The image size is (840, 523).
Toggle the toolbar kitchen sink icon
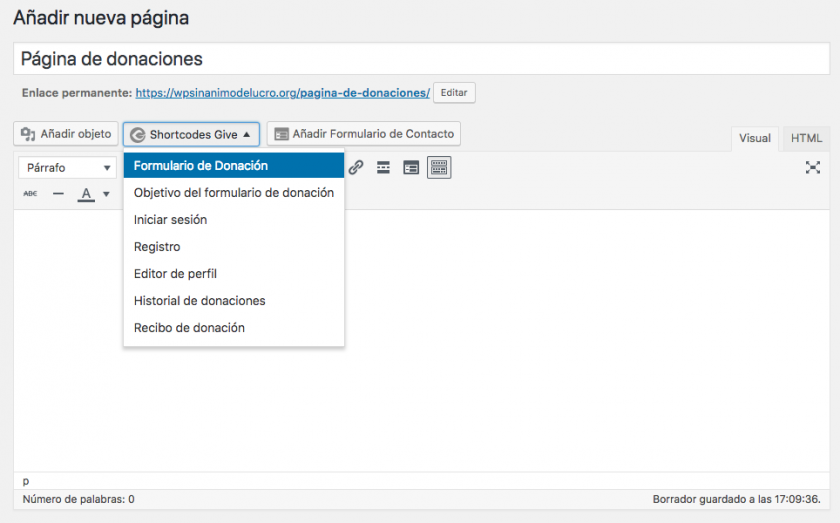pos(439,168)
